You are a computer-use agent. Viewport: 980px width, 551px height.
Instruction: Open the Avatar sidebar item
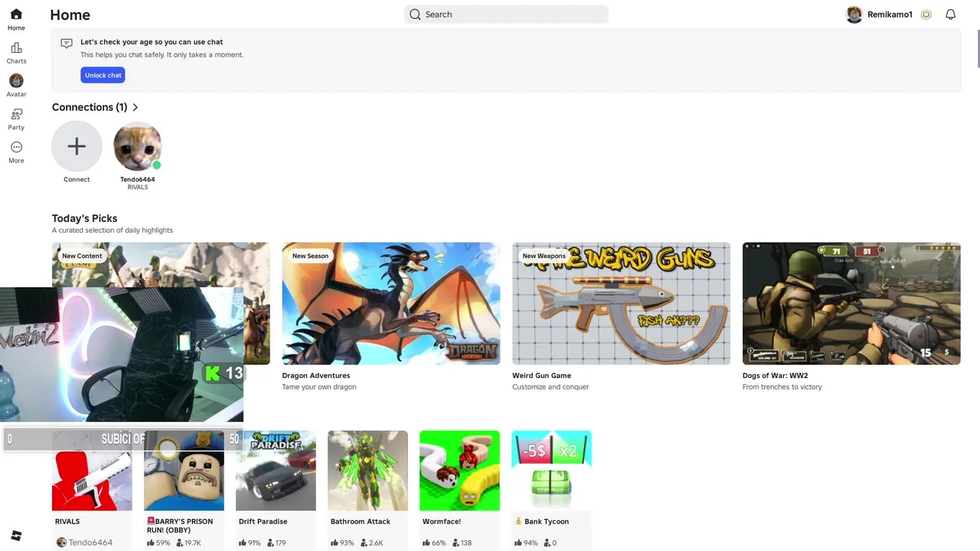pos(16,86)
